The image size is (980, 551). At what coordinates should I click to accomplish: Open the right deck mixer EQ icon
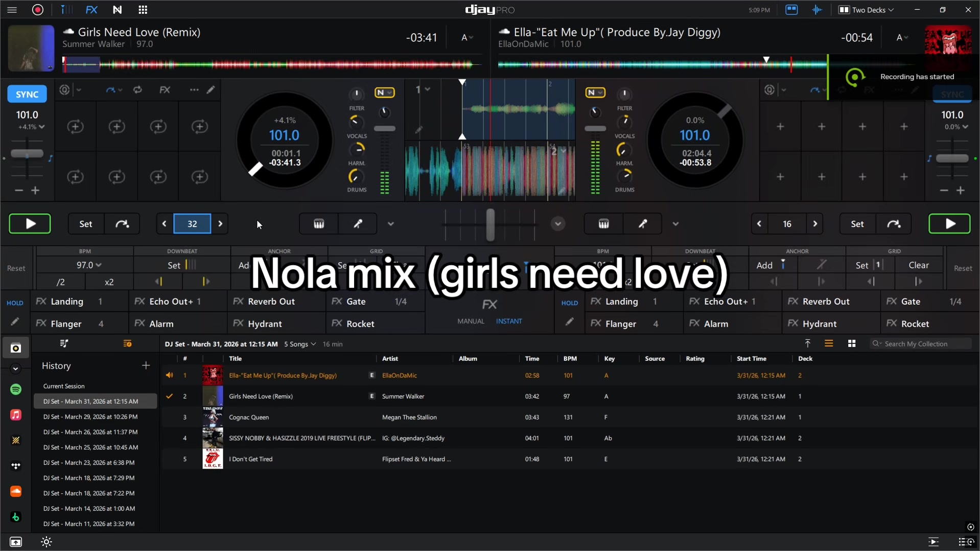pyautogui.click(x=603, y=224)
